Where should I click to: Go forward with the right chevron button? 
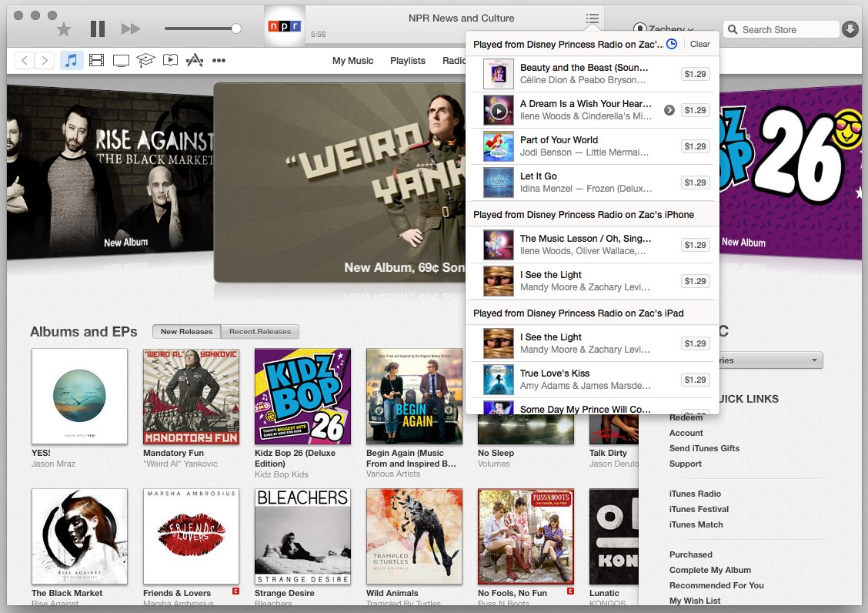pos(45,60)
